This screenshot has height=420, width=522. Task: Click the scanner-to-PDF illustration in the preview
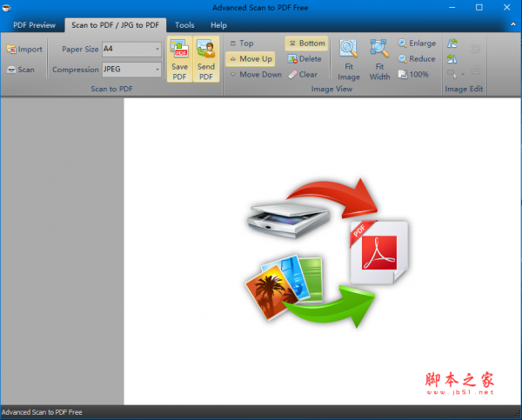click(326, 253)
